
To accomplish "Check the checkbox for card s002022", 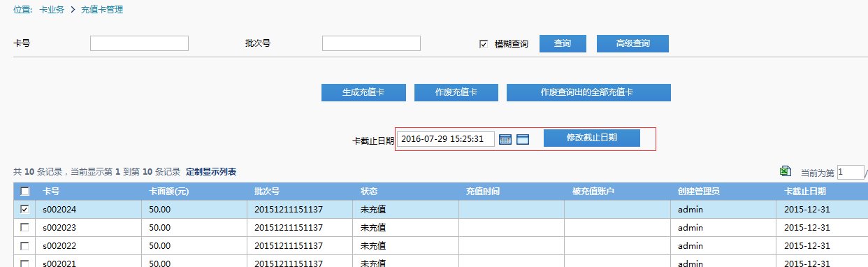I will (25, 246).
